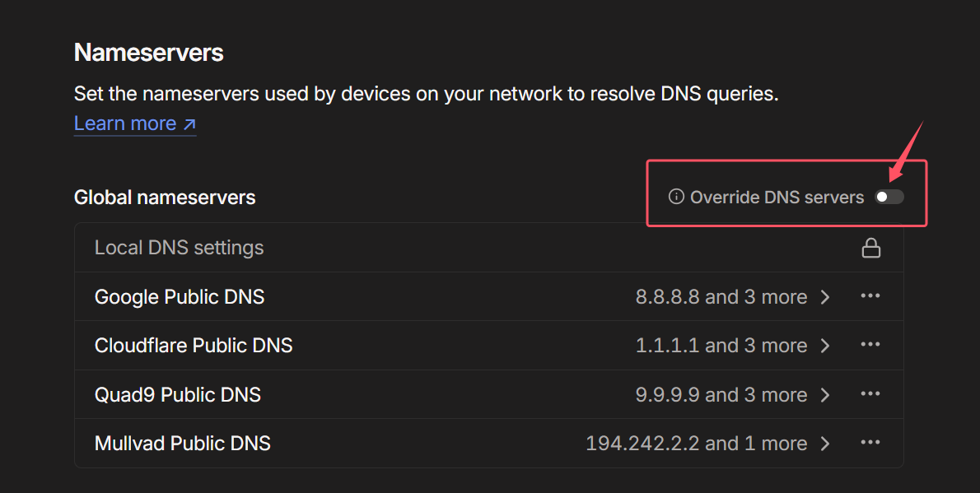
Task: Expand Cloudflare Public DNS using its chevron
Action: click(825, 346)
